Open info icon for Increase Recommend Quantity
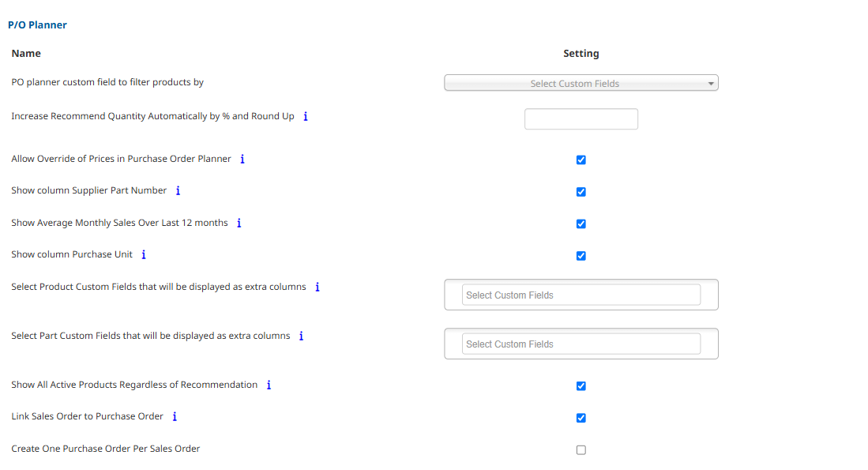Viewport: 868px width, 470px height. click(306, 116)
